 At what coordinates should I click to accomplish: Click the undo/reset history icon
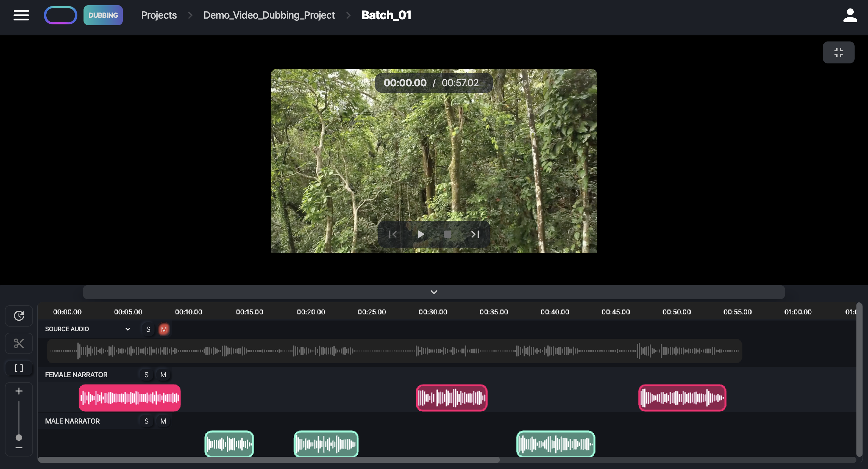[19, 316]
